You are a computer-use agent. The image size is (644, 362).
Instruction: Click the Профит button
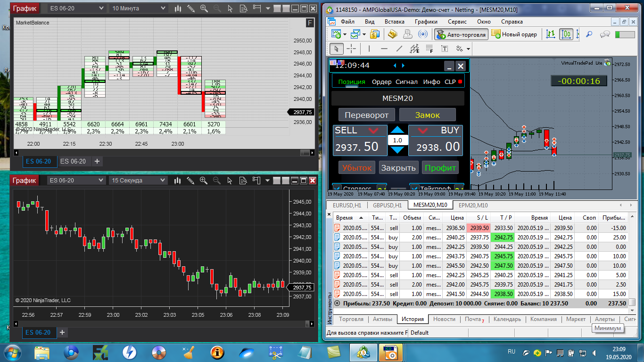coord(440,167)
